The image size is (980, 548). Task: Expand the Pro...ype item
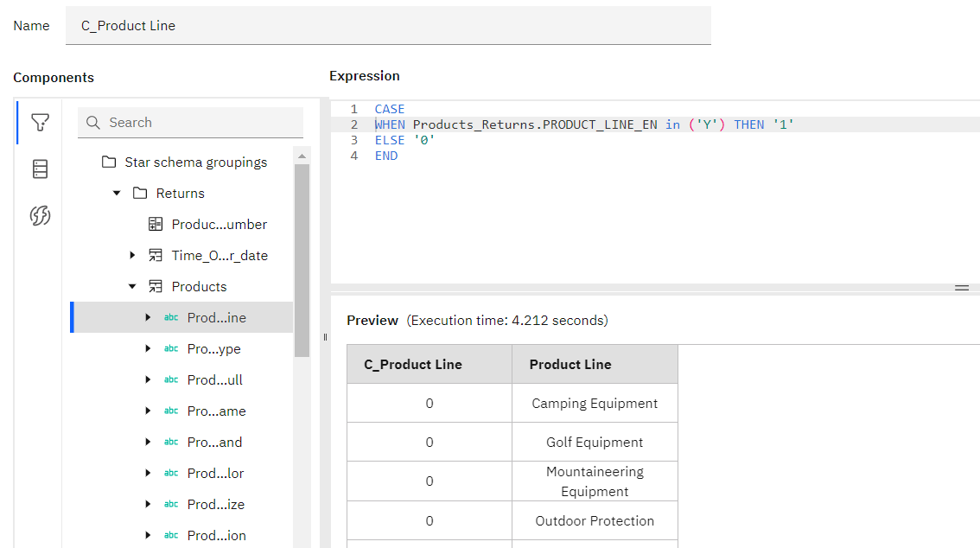pyautogui.click(x=148, y=348)
